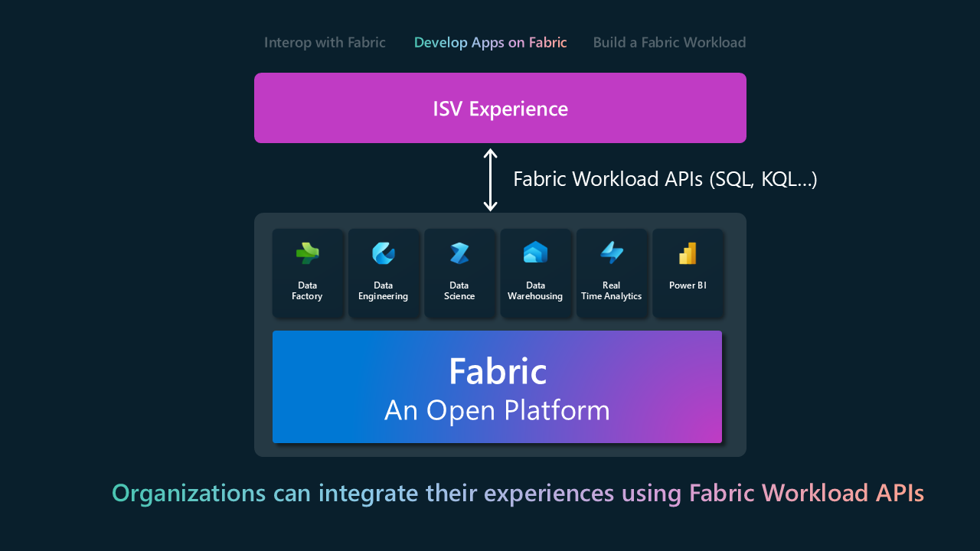Select the Data Engineering icon
This screenshot has width=980, height=551.
point(383,253)
